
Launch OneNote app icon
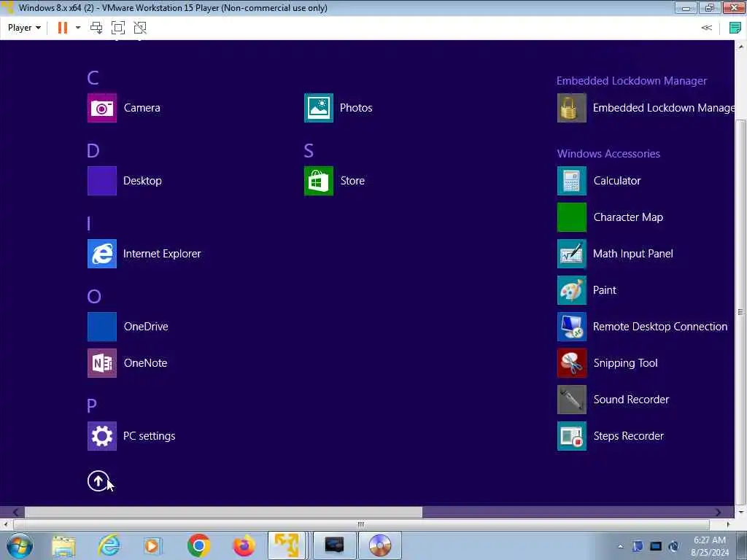tap(102, 363)
